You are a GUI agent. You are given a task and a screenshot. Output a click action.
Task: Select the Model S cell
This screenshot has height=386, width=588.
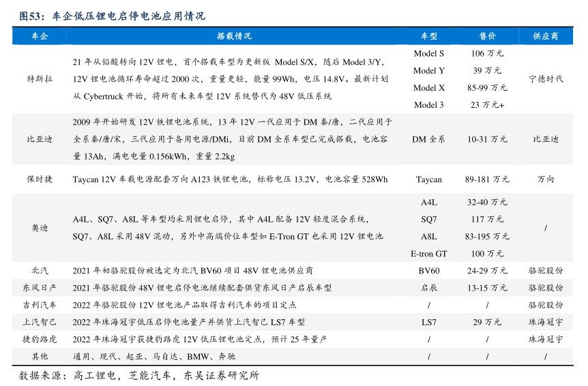coord(428,53)
